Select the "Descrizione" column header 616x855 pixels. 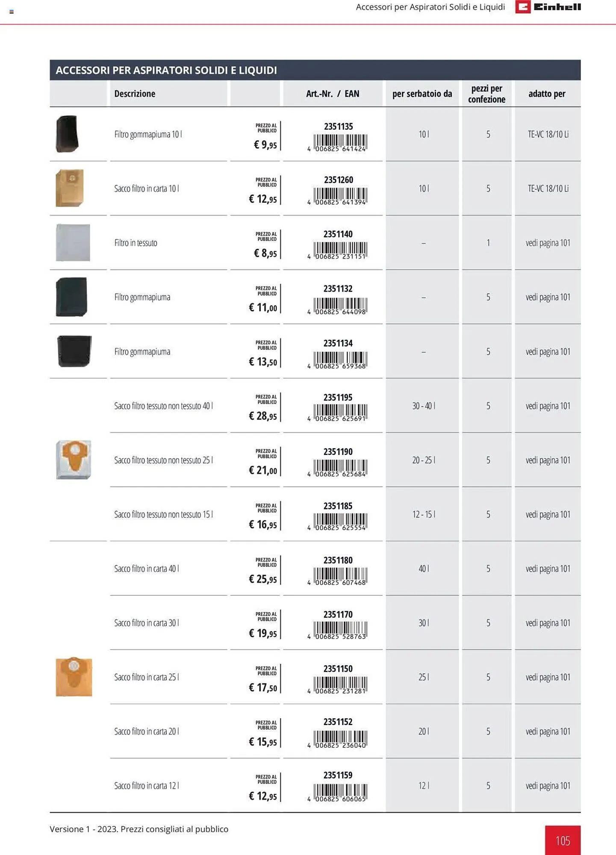[x=135, y=94]
